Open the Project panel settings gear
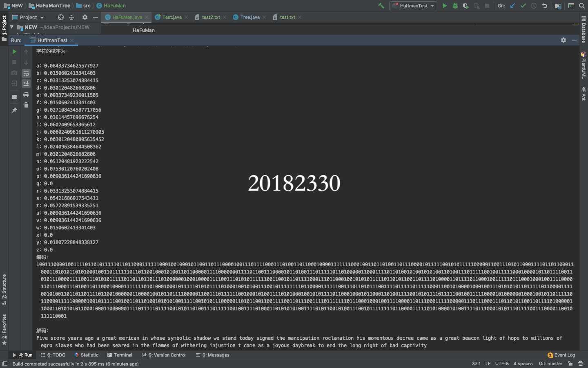 point(85,17)
